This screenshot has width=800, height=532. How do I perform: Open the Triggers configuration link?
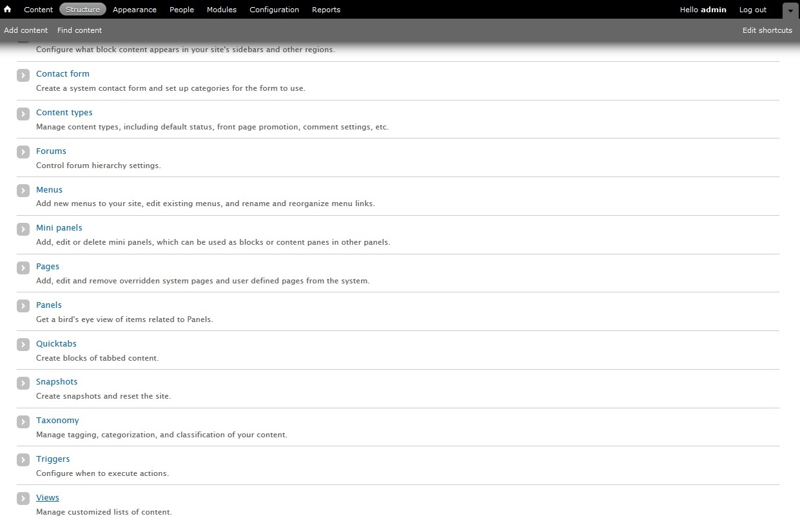pos(53,459)
